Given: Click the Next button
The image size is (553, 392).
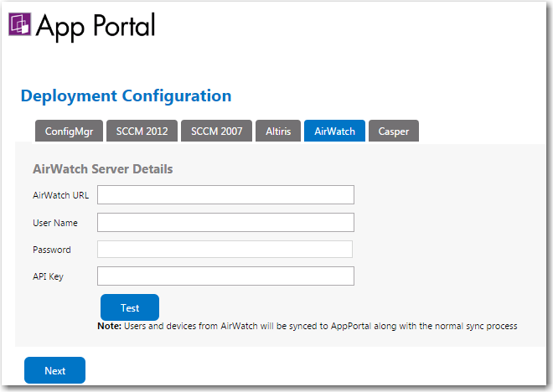Looking at the screenshot, I should 54,370.
